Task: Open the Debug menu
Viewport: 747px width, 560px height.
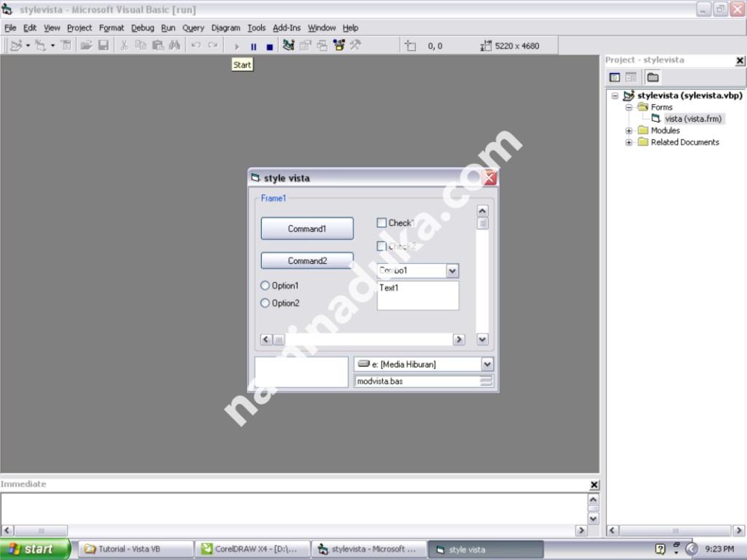Action: (143, 28)
